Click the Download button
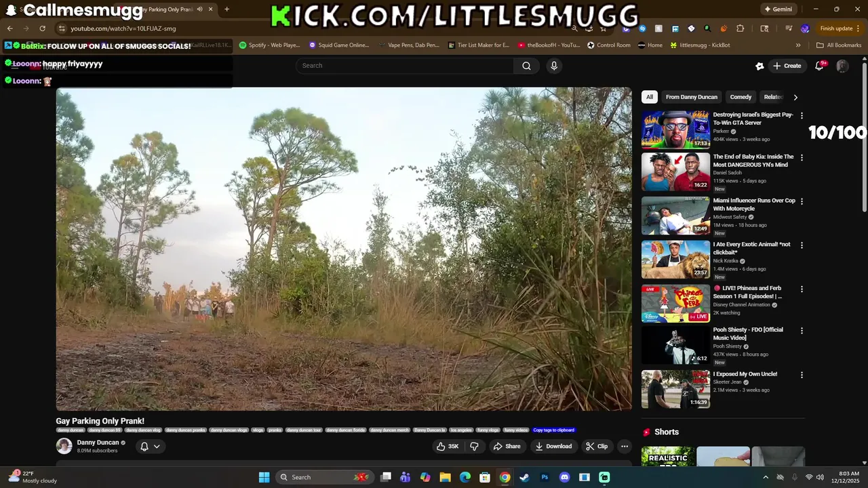868x488 pixels. coord(553,446)
